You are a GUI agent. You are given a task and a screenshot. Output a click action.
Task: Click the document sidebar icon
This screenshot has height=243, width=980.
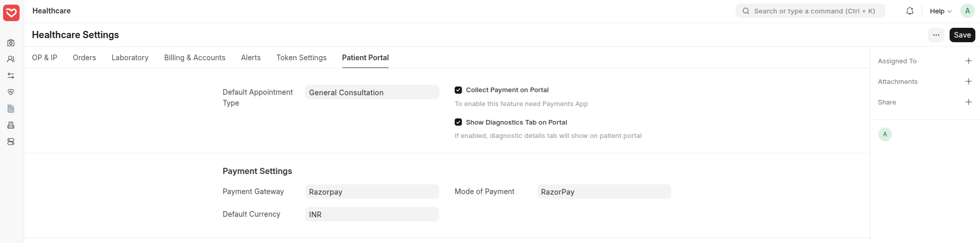tap(11, 109)
